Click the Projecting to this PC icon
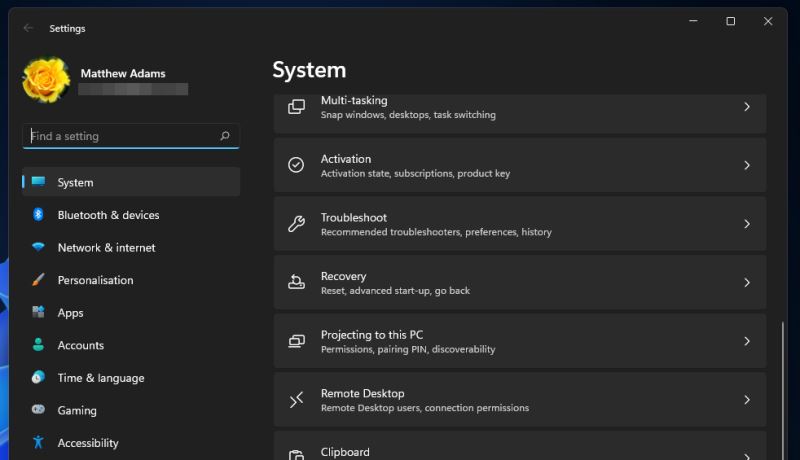800x460 pixels. (296, 341)
